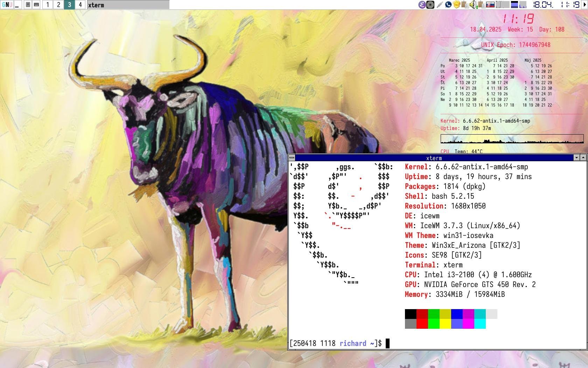Open the second clipboard tray icon
Screen dimensions: 588x368
click(482, 5)
